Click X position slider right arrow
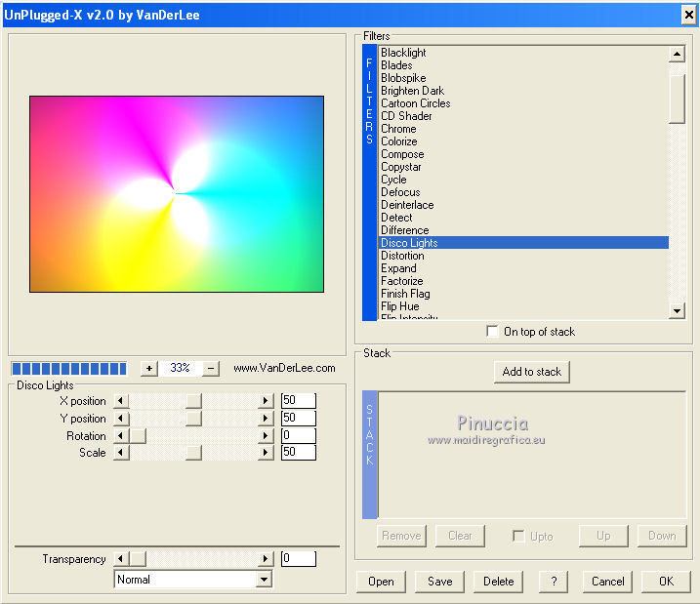 [x=265, y=401]
